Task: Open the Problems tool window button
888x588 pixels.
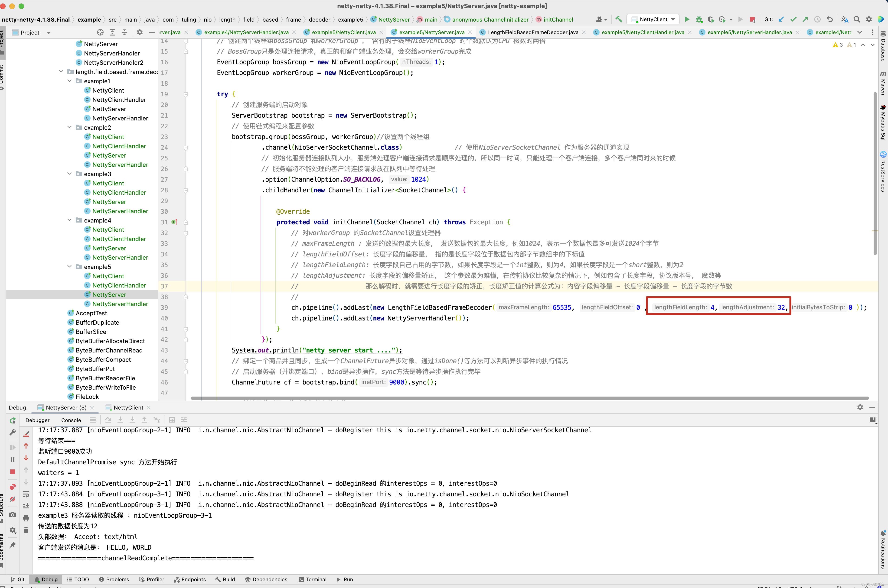Action: (x=114, y=579)
